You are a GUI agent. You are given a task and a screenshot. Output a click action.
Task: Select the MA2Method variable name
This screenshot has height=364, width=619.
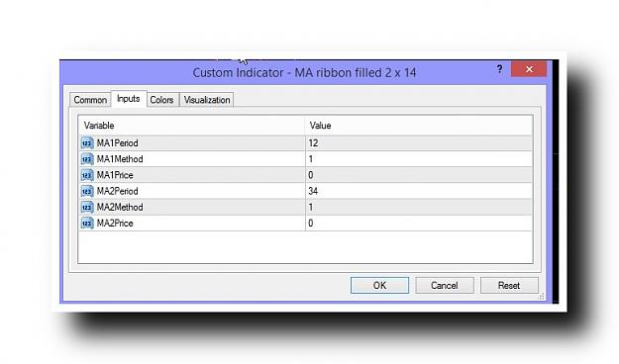[x=120, y=207]
